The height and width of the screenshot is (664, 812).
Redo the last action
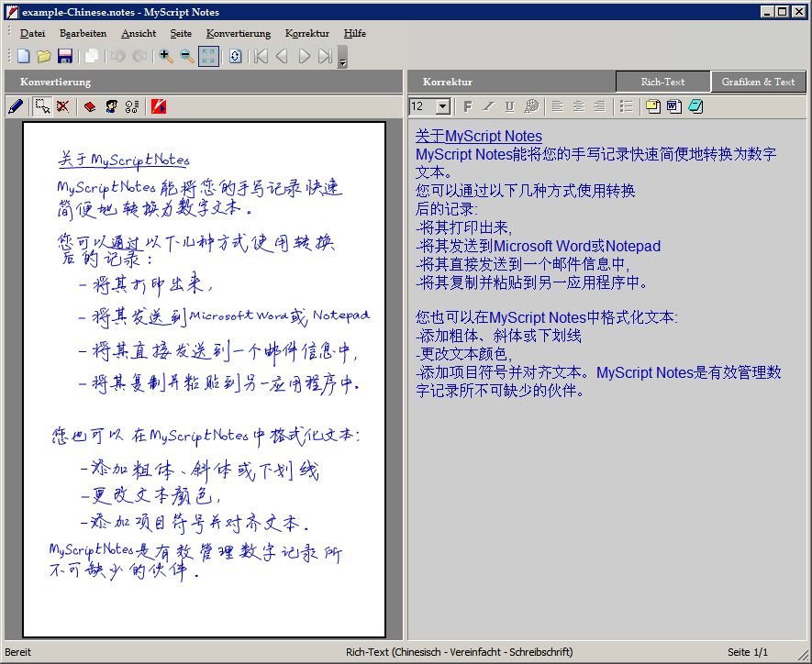pos(139,56)
